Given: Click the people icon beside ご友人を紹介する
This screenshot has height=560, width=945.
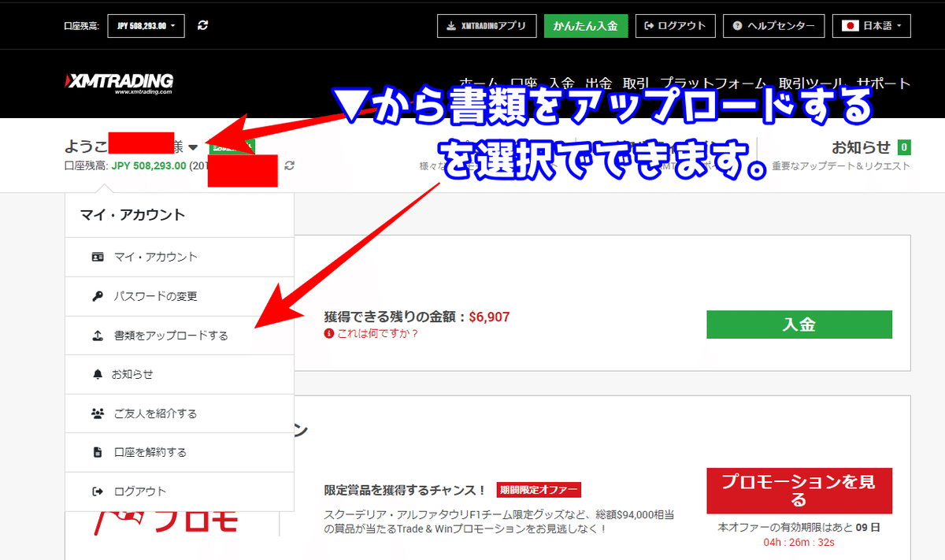Looking at the screenshot, I should (98, 414).
